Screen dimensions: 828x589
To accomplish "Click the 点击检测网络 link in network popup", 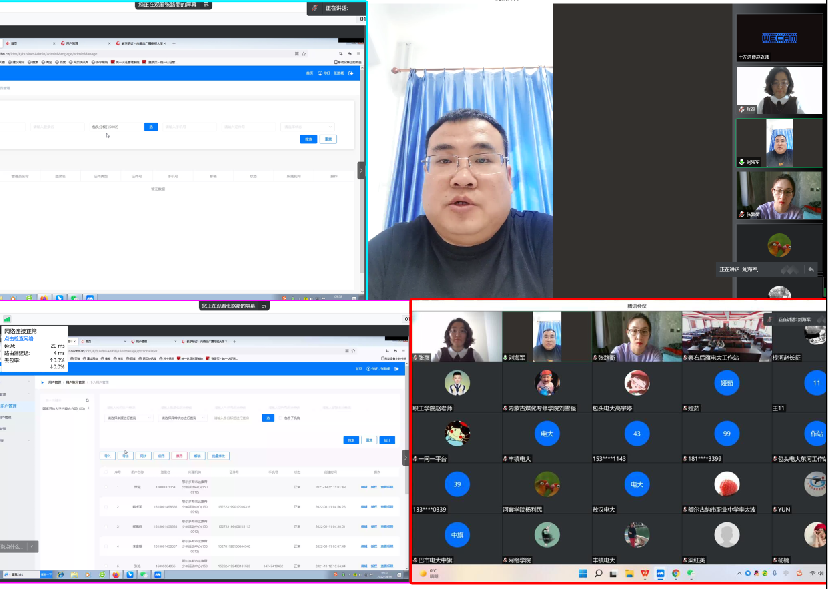I will tap(19, 338).
